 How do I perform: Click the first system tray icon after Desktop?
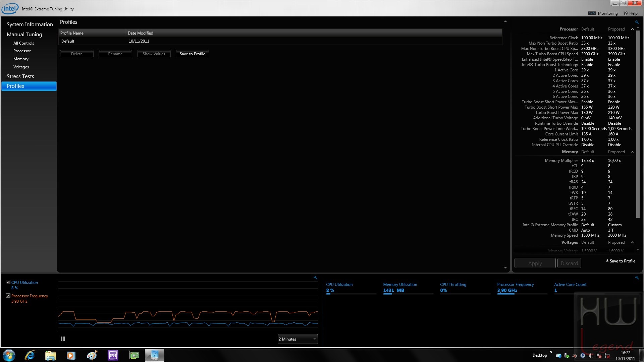559,356
